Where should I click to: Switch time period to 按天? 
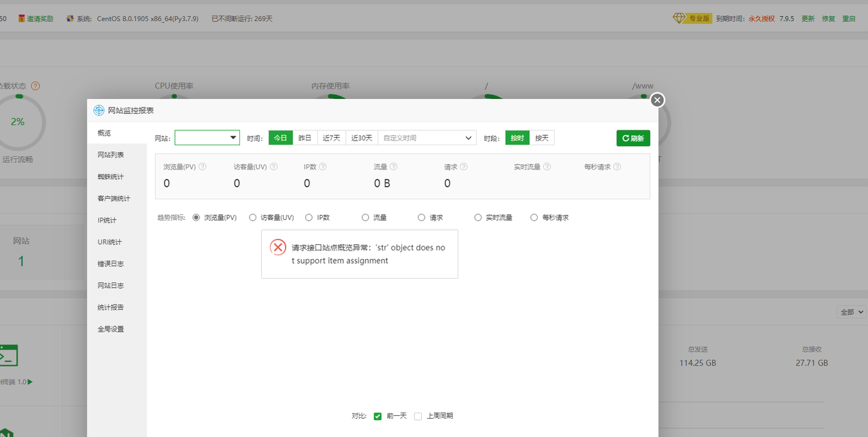[x=542, y=138]
